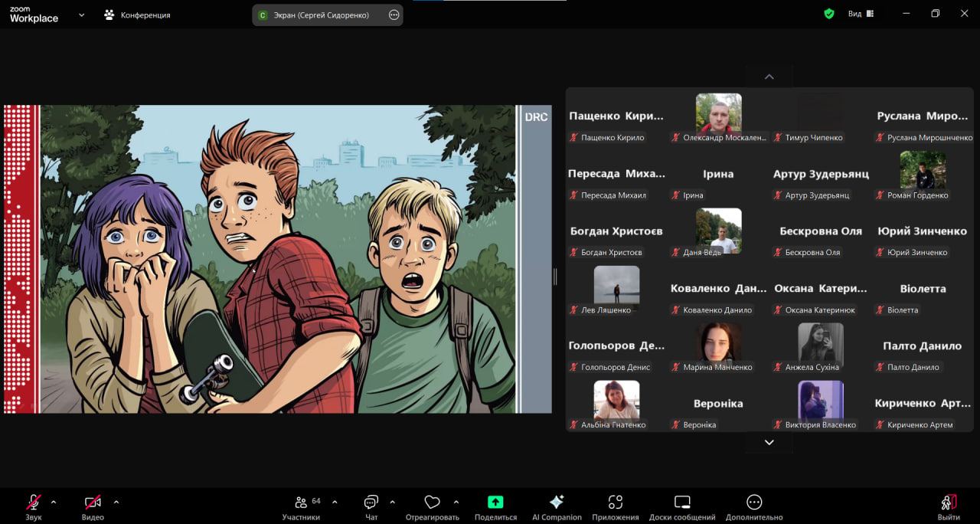
Task: Click the muted mic icon beside Голопьоров Денис
Action: pyautogui.click(x=573, y=368)
